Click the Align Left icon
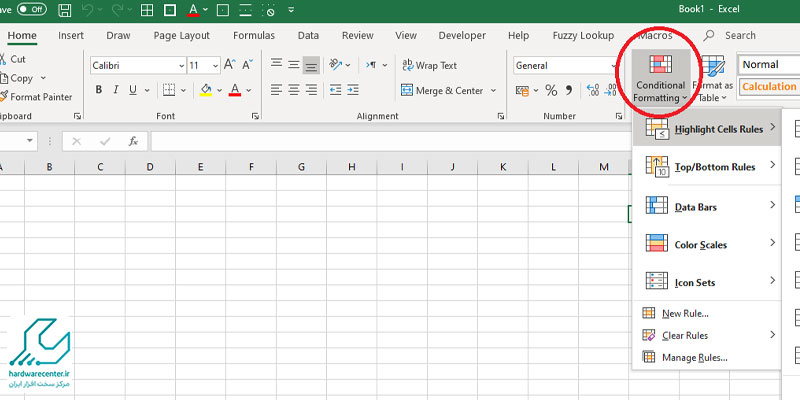 click(276, 90)
